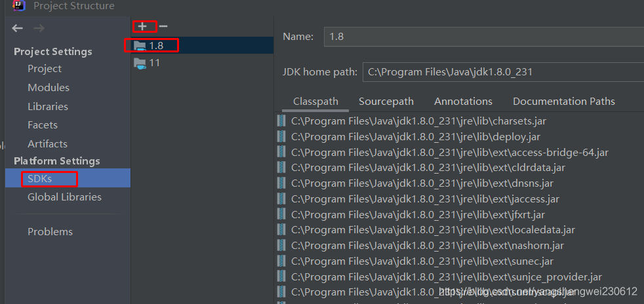644x304 pixels.
Task: Select nashorn.jar classpath entry
Action: coord(428,246)
